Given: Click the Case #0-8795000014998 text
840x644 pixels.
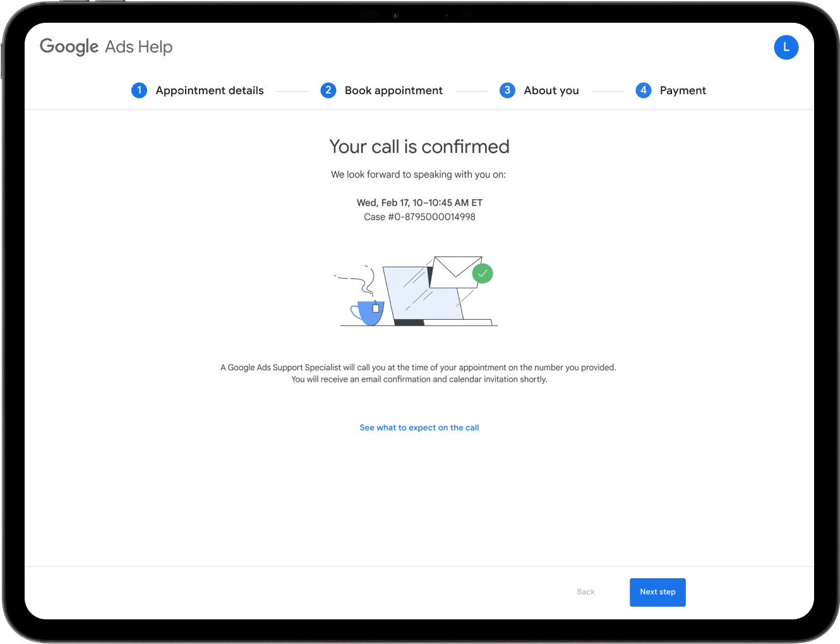Looking at the screenshot, I should tap(419, 217).
